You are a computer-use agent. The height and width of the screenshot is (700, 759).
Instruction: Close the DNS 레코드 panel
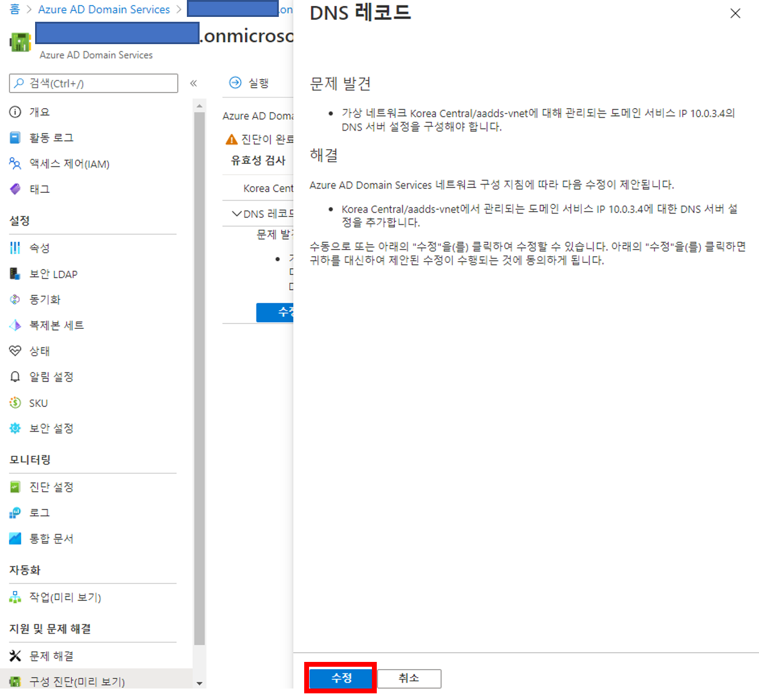[735, 13]
